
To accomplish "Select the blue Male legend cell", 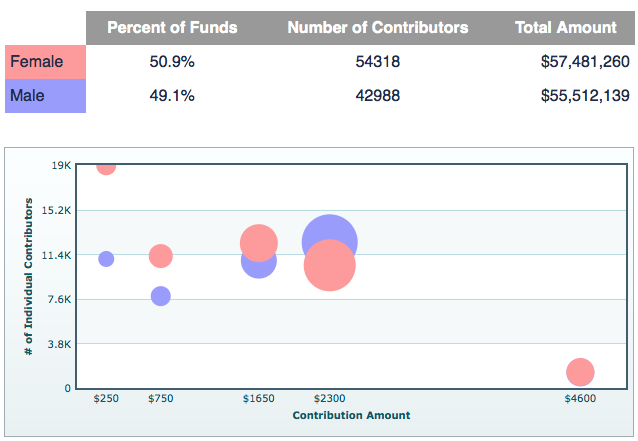I will coord(45,96).
